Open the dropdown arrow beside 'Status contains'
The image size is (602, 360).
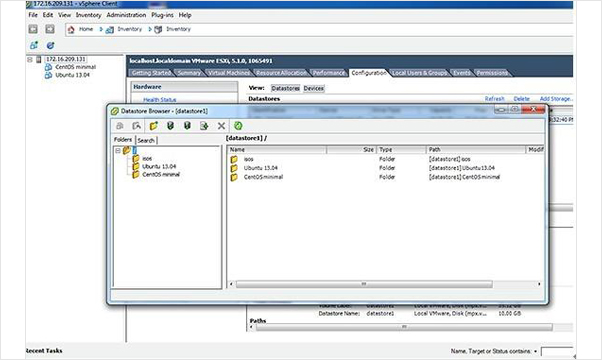pos(535,351)
